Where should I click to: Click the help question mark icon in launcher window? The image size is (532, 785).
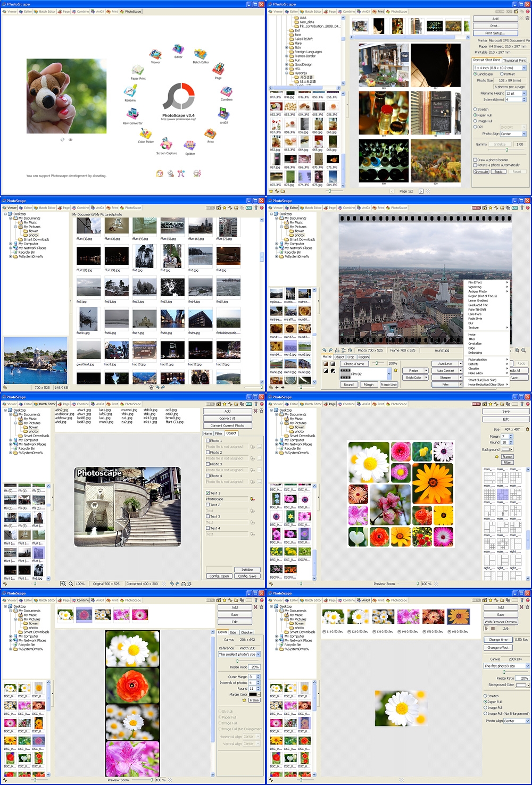160,173
